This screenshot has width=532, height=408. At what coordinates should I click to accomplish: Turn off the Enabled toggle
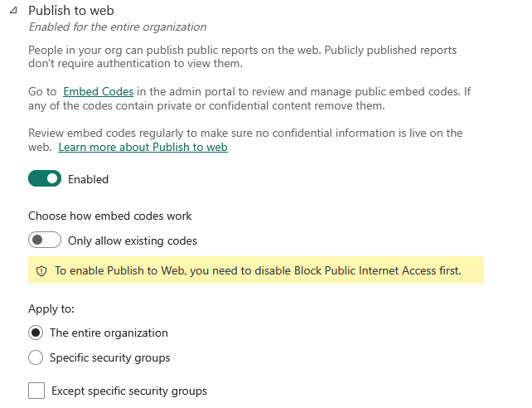point(45,178)
